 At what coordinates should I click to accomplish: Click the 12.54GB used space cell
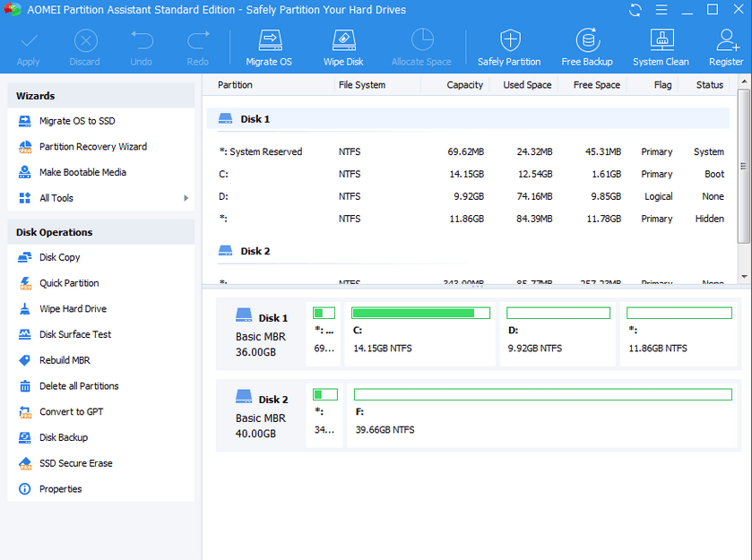click(535, 174)
